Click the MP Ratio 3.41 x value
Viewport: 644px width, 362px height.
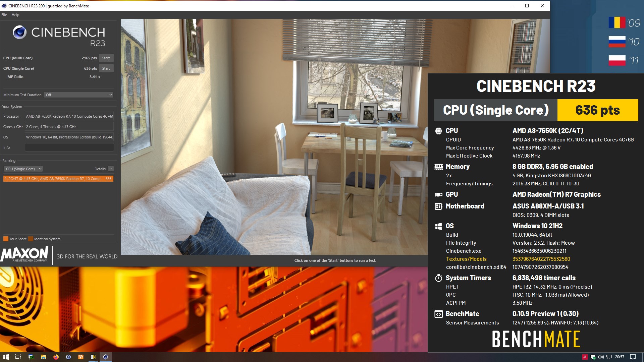click(95, 77)
